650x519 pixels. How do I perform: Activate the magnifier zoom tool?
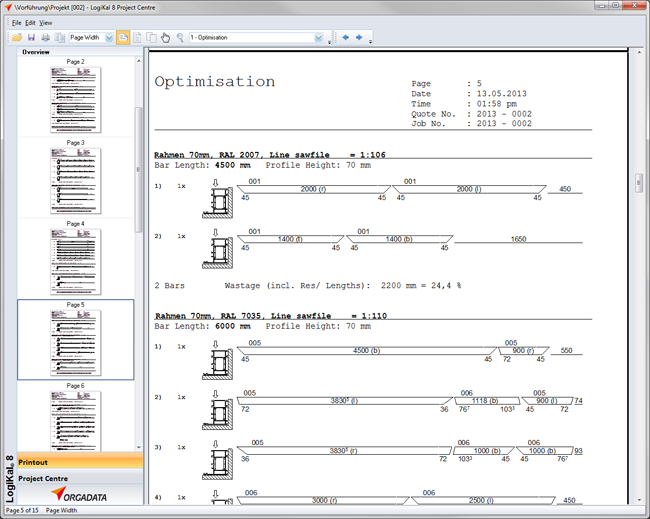180,38
